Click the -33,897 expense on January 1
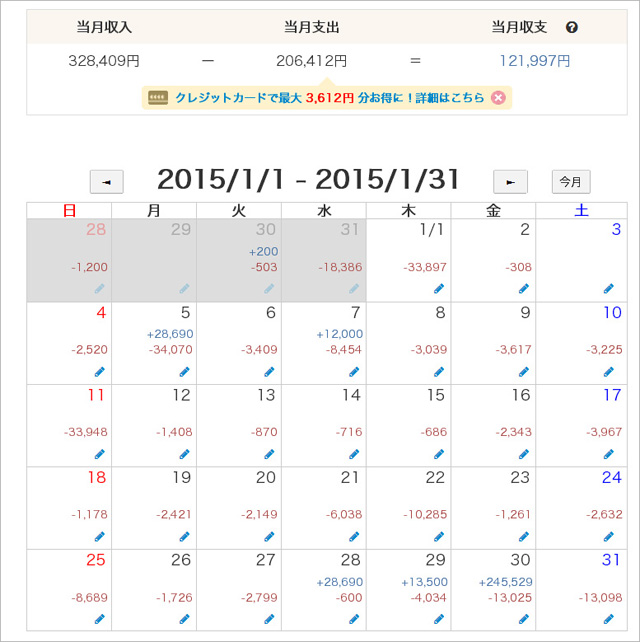Screen dimensions: 640x642 pyautogui.click(x=425, y=267)
